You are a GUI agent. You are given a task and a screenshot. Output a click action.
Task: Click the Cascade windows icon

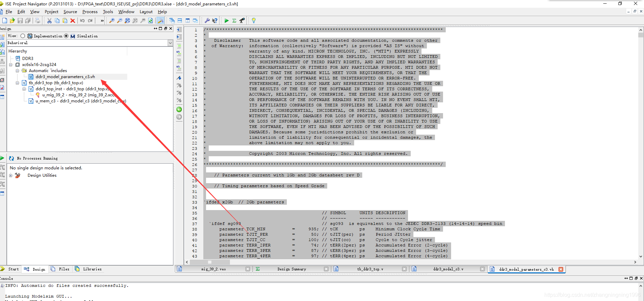172,21
